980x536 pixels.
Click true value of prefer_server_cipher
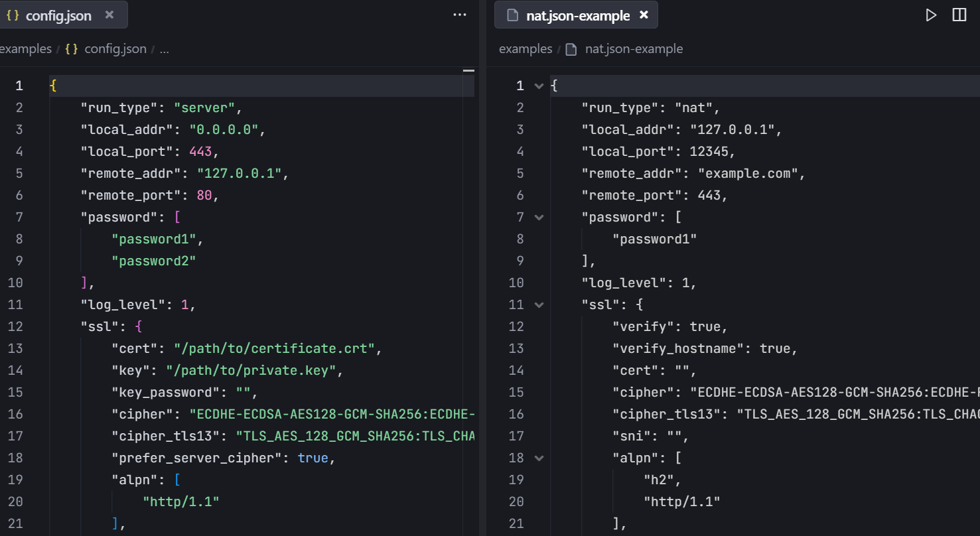[313, 458]
